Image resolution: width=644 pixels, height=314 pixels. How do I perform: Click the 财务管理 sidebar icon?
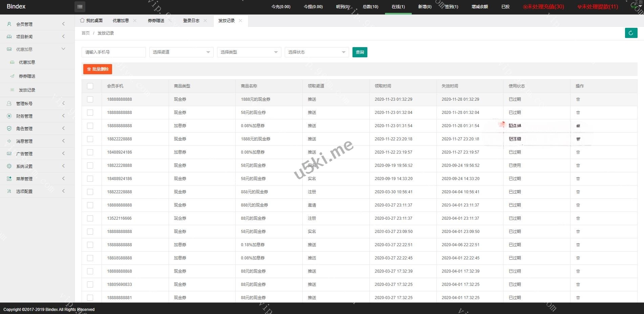[9, 116]
